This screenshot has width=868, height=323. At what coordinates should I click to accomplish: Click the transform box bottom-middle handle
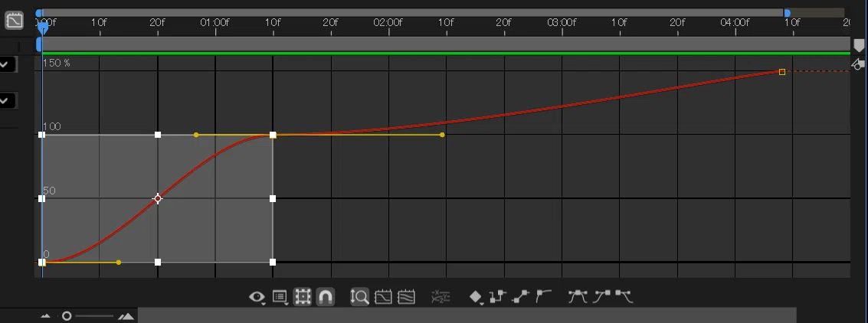158,263
